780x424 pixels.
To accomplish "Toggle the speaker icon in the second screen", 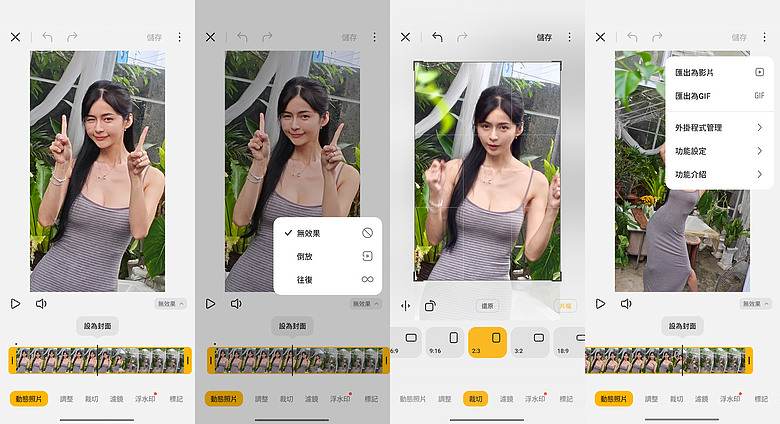I will [236, 304].
